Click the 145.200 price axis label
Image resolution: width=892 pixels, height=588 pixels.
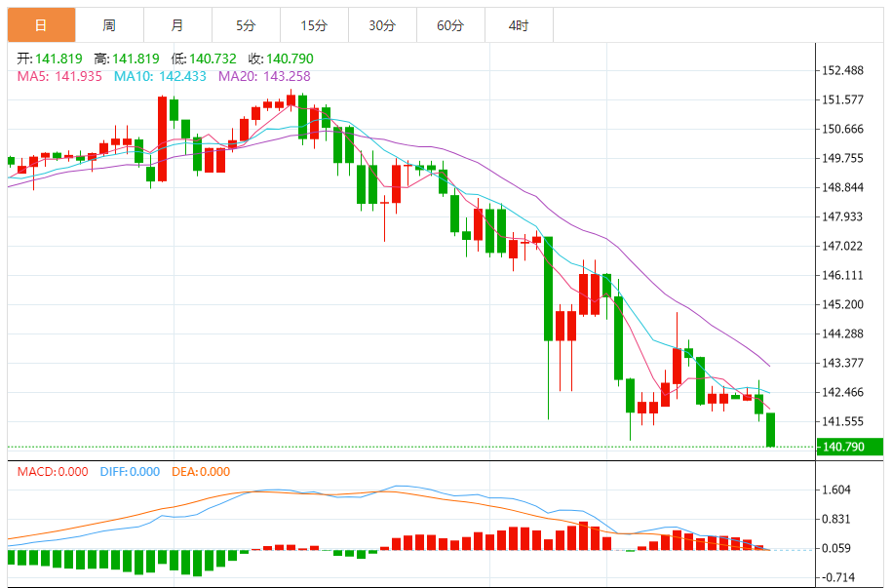click(842, 304)
